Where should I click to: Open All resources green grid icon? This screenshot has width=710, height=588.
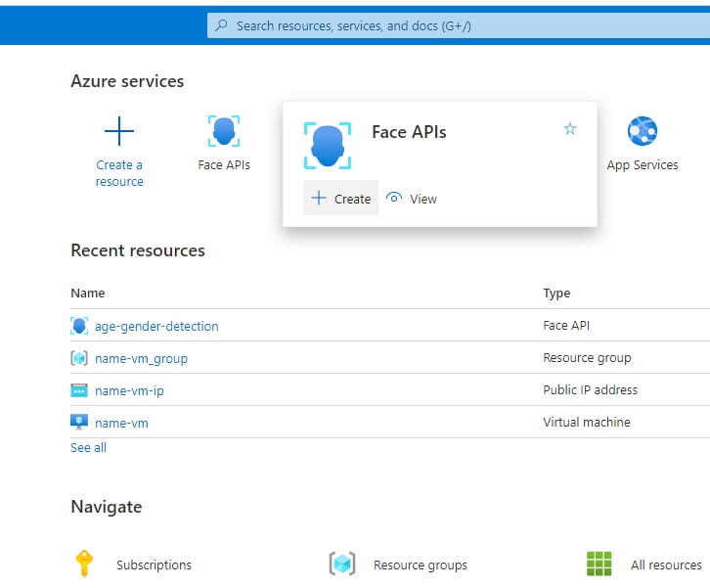(599, 564)
